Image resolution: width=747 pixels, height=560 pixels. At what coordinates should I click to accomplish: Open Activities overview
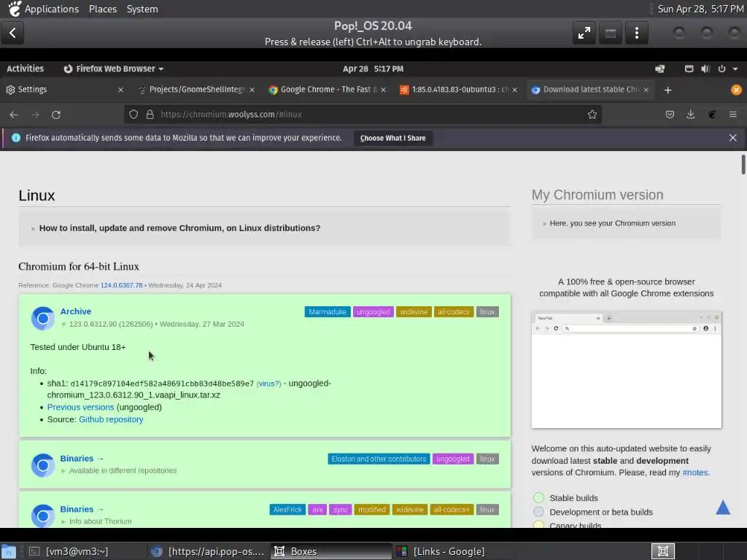click(25, 69)
